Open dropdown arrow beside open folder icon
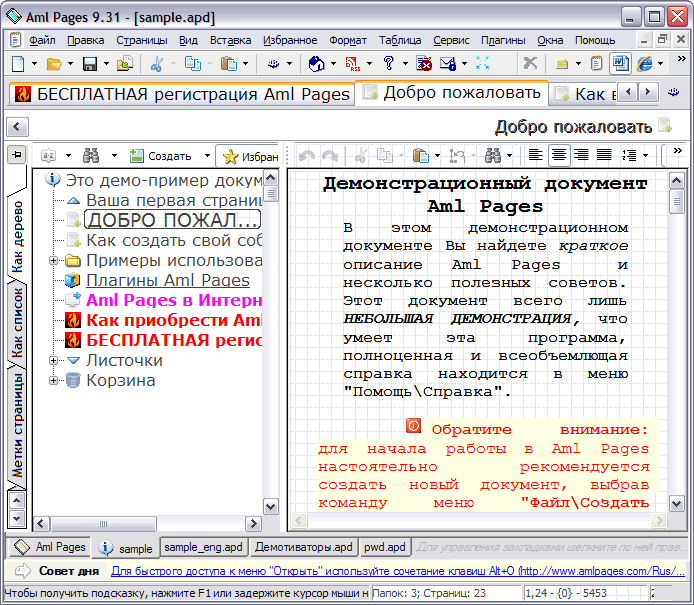Image resolution: width=694 pixels, height=605 pixels. point(70,64)
